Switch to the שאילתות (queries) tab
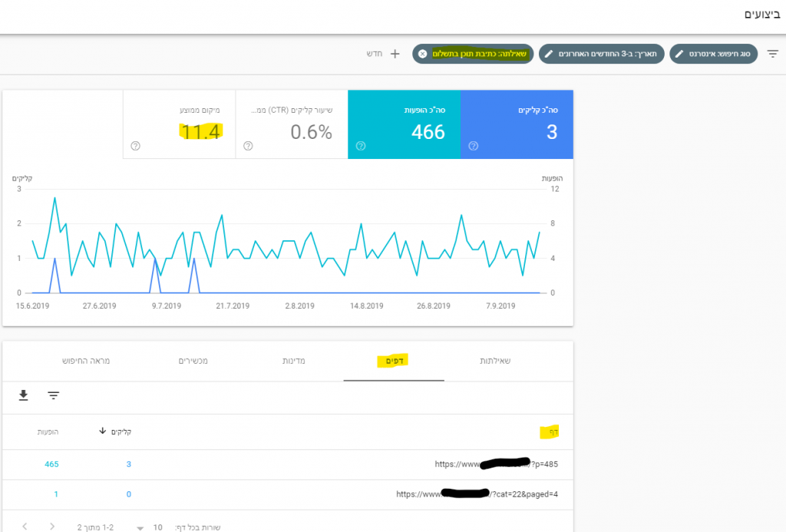 click(494, 360)
